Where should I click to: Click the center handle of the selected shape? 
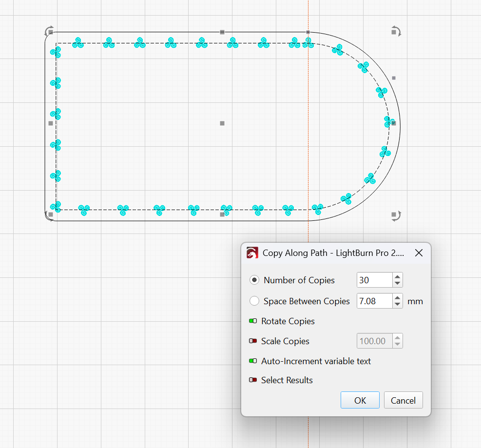222,123
